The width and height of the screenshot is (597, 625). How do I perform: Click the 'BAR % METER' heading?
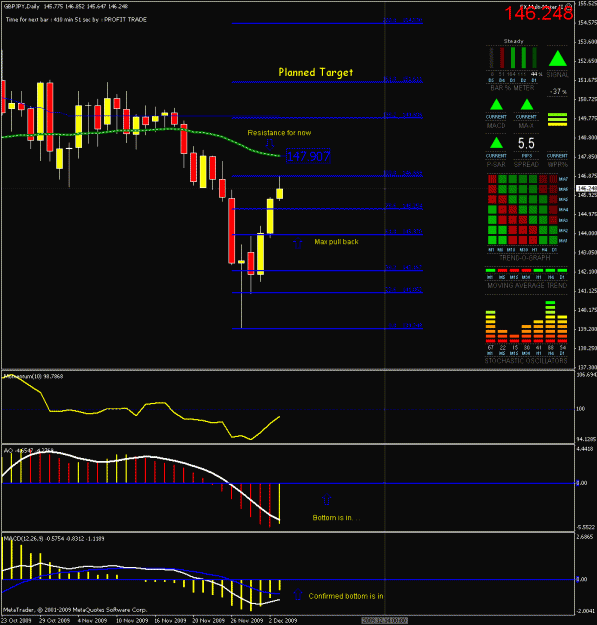point(512,88)
